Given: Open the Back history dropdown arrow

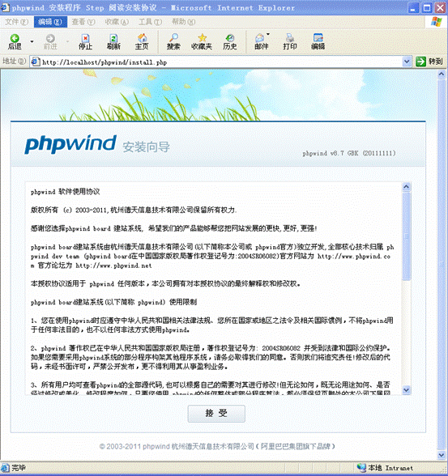Looking at the screenshot, I should click(x=32, y=41).
